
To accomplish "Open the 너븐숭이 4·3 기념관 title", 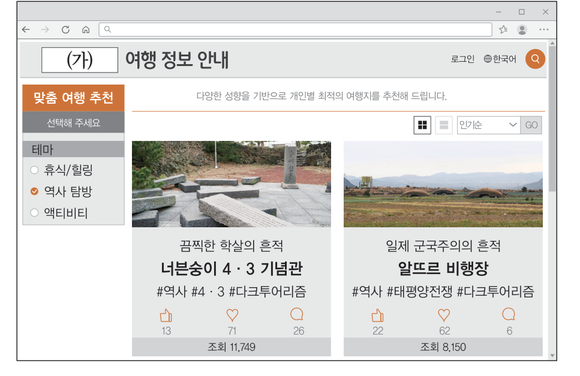I will 232,268.
